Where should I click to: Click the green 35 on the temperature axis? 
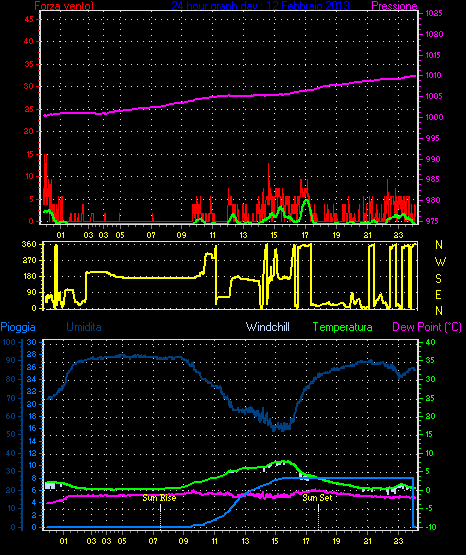pos(430,361)
